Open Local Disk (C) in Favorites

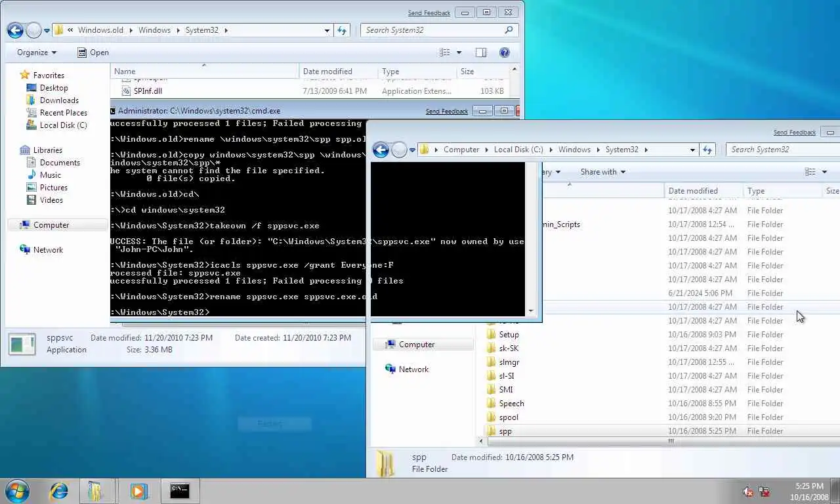(63, 125)
